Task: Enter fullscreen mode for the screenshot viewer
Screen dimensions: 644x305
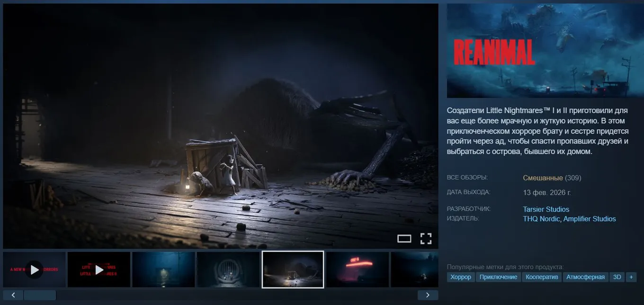Action: 426,239
